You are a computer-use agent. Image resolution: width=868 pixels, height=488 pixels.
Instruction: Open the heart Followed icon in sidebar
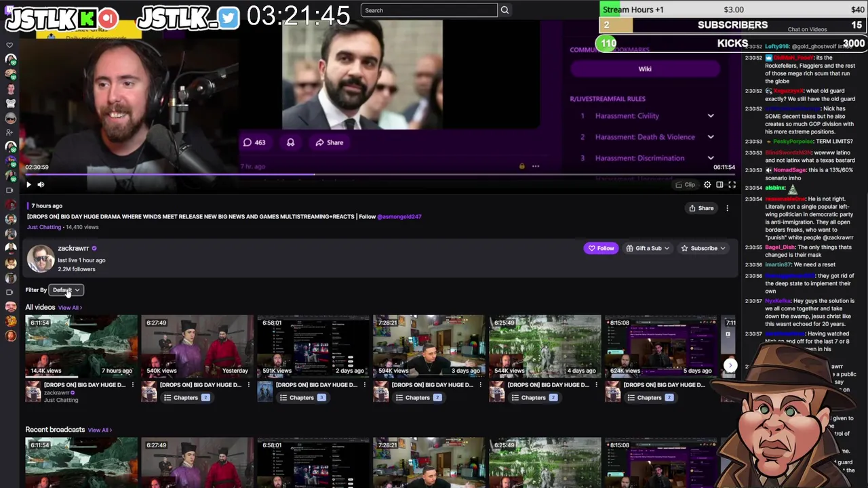point(9,45)
